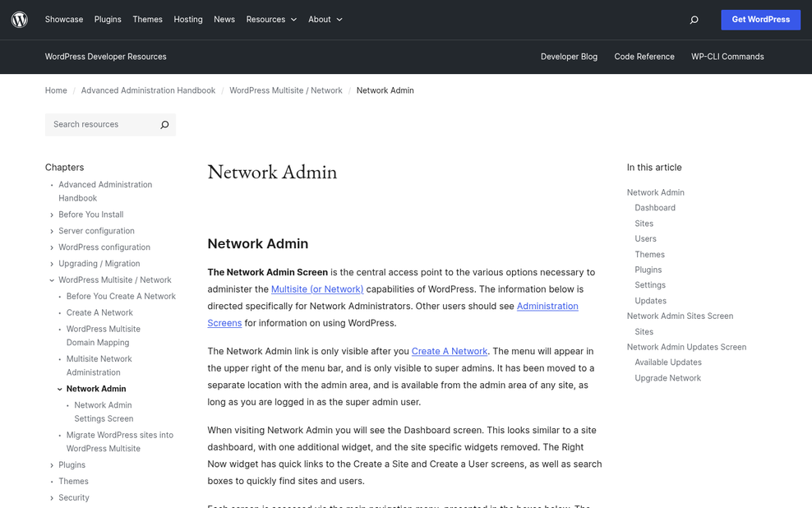The image size is (812, 508).
Task: Collapse the Network Admin chapter arrow
Action: pos(59,389)
